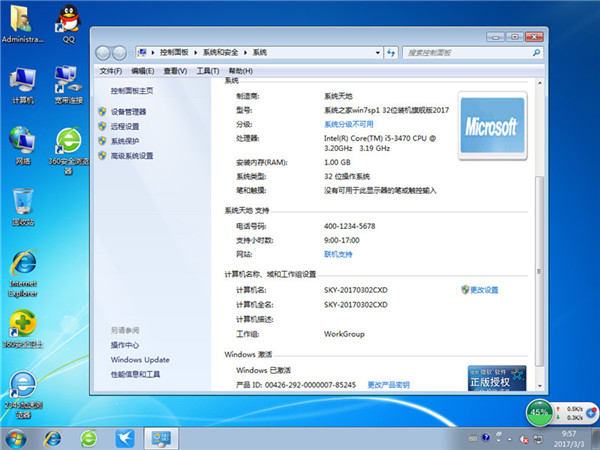Click the scrollbar up arrow
Image resolution: width=600 pixels, height=450 pixels.
(539, 83)
